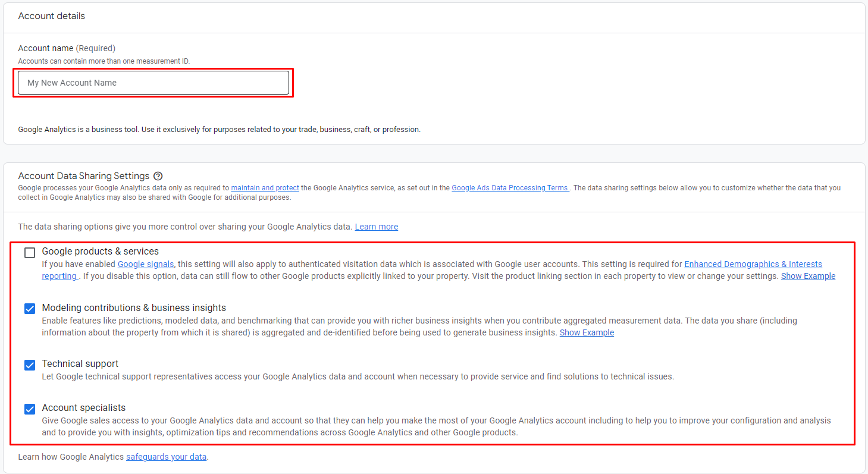
Task: Open the 'safeguards your data' link
Action: point(166,457)
